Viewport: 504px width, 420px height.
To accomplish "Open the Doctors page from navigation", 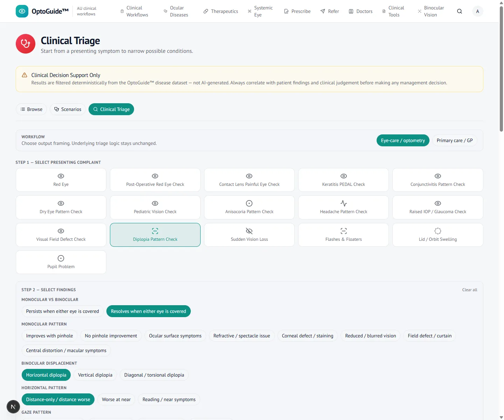I will coord(360,11).
